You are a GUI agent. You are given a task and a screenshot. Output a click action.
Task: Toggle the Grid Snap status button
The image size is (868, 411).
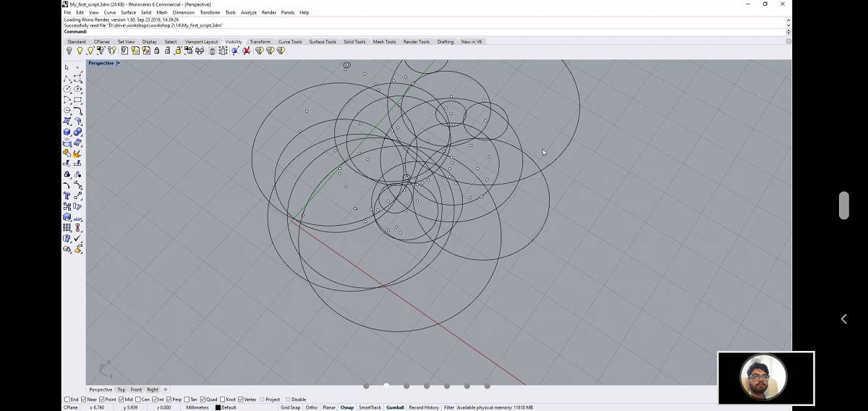pos(290,407)
